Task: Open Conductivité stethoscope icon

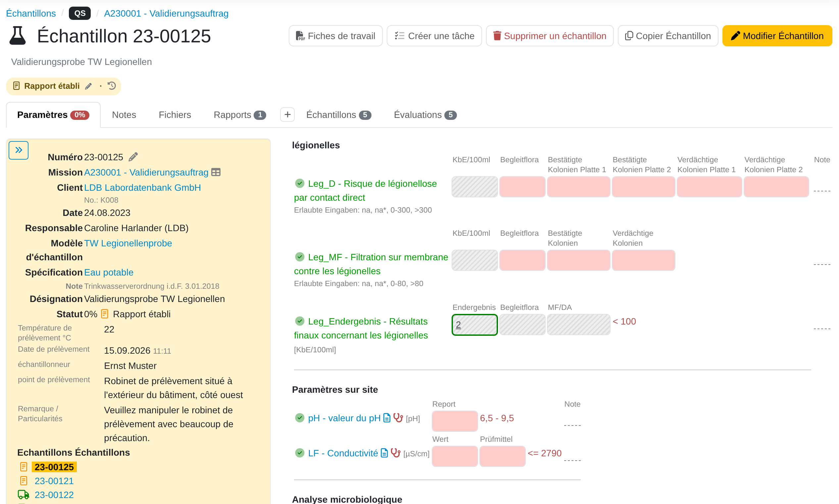Action: point(396,453)
